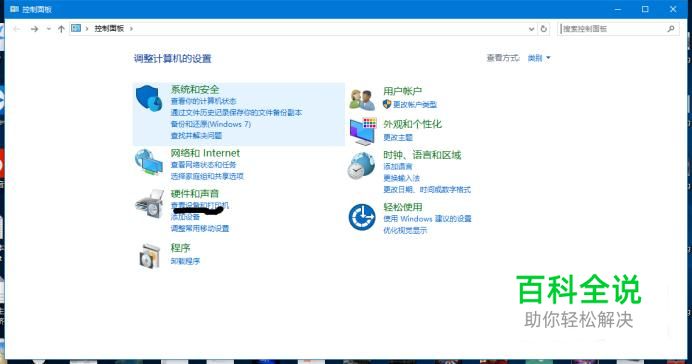Open the 硬件和声音 printer icon

pos(149,203)
